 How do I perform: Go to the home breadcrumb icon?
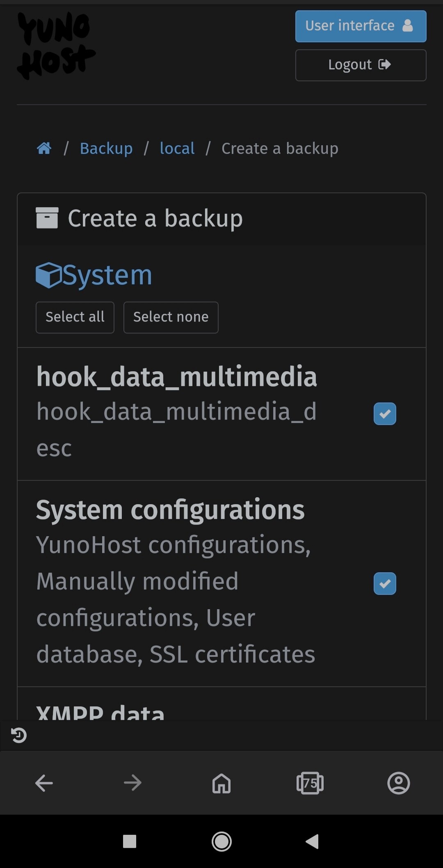44,148
